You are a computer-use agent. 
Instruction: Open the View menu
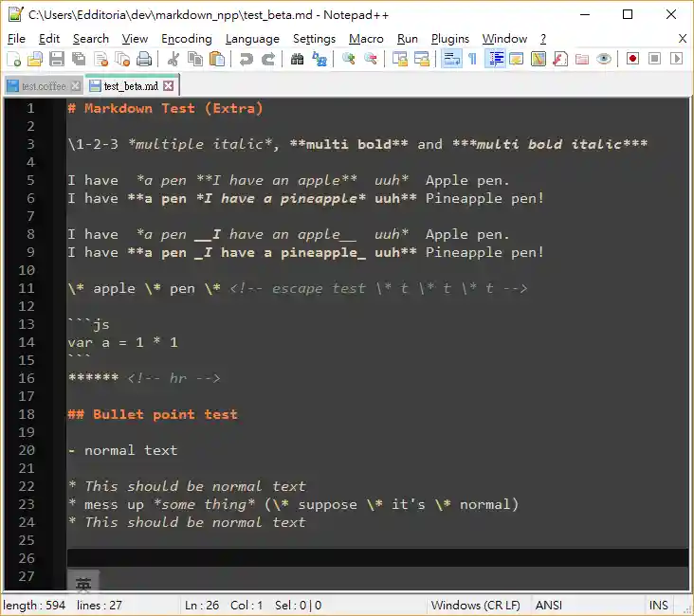tap(135, 39)
